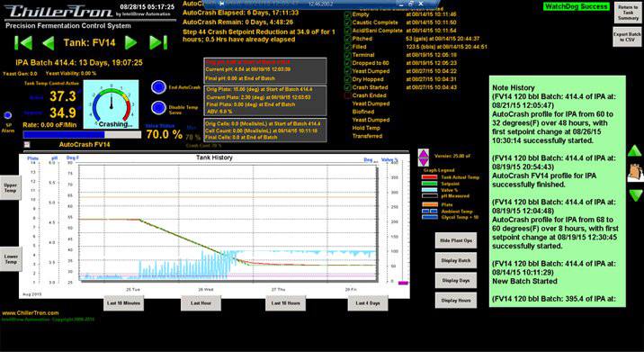Screen dimensions: 644x352
Task: Go to previous tank arrow
Action: pyautogui.click(x=49, y=43)
